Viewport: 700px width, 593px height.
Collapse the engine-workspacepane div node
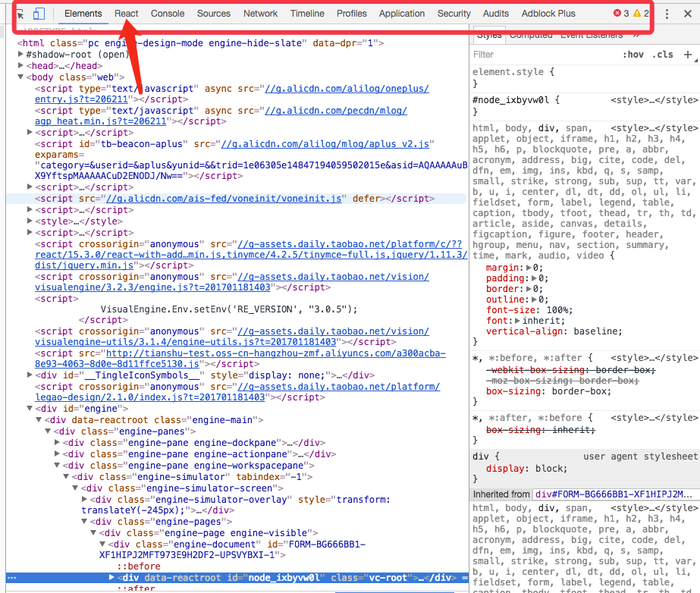(x=57, y=466)
